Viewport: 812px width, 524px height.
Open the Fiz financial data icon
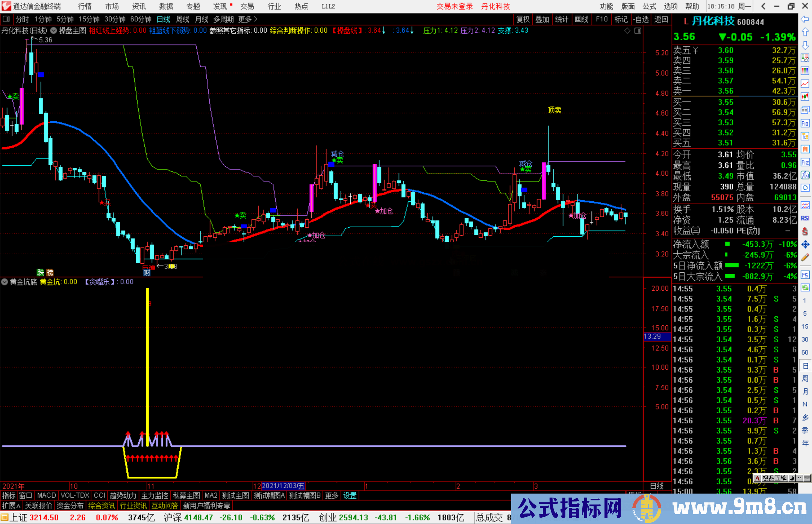(805, 162)
